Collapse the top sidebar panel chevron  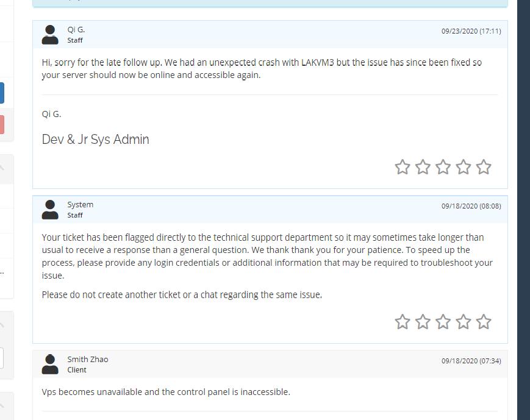(x=2, y=166)
